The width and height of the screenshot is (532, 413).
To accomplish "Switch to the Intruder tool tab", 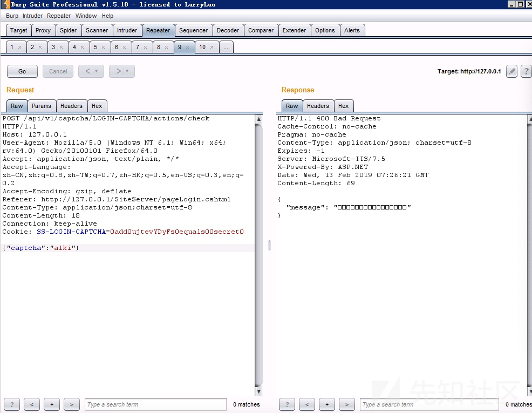I will coord(127,30).
